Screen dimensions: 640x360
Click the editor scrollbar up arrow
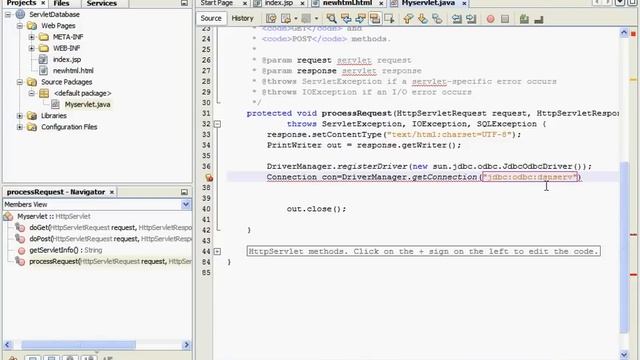click(624, 33)
